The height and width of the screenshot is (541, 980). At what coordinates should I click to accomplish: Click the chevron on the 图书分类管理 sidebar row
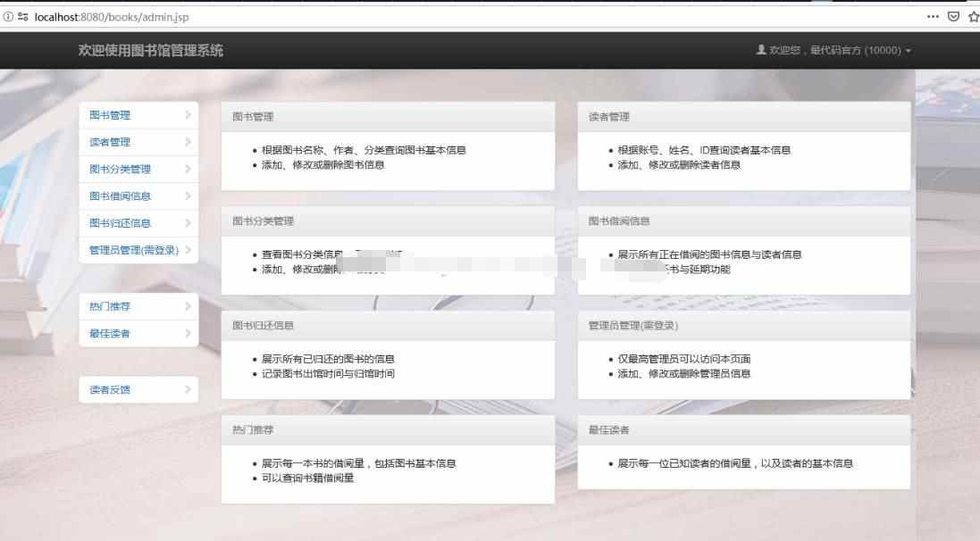tap(188, 169)
